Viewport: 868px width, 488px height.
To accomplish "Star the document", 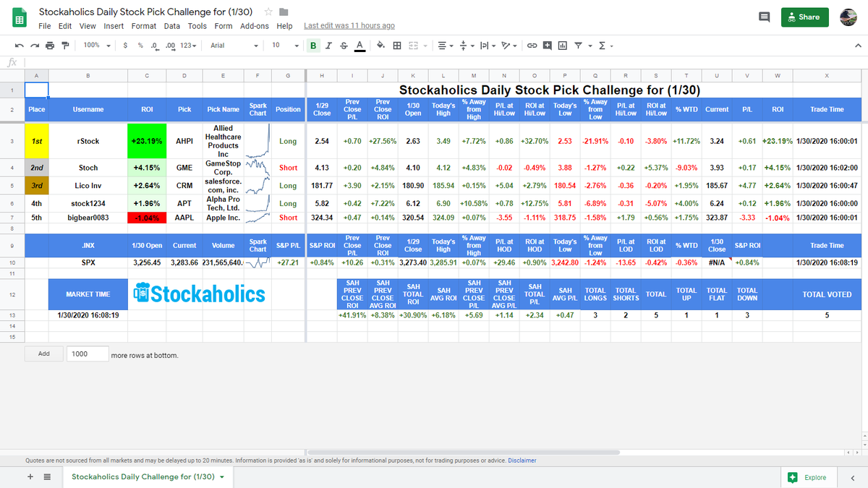I will pos(268,12).
